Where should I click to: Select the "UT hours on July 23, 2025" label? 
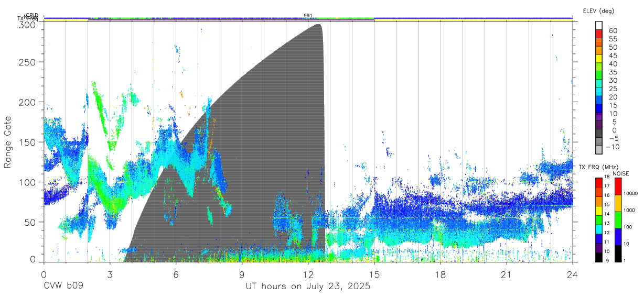(308, 287)
